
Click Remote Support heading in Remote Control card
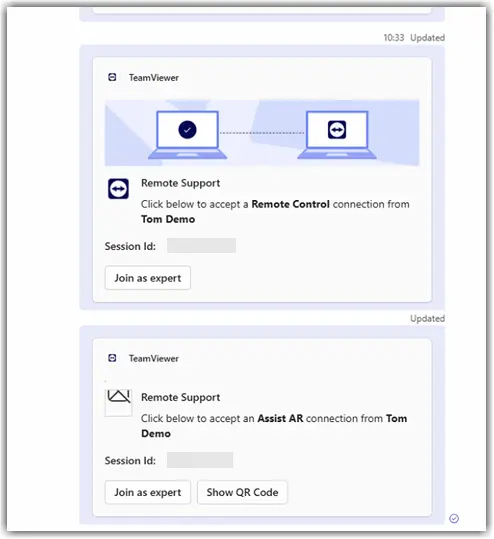coord(180,183)
